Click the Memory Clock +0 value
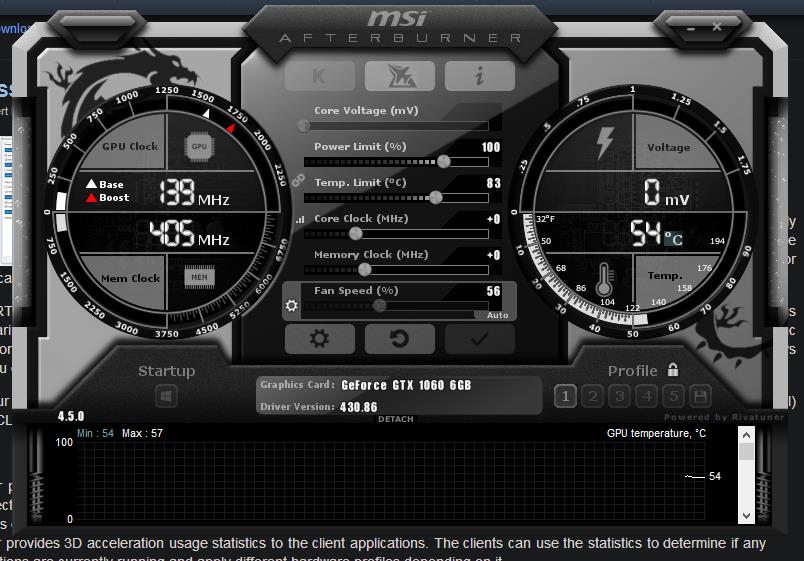This screenshot has height=561, width=804. (493, 255)
